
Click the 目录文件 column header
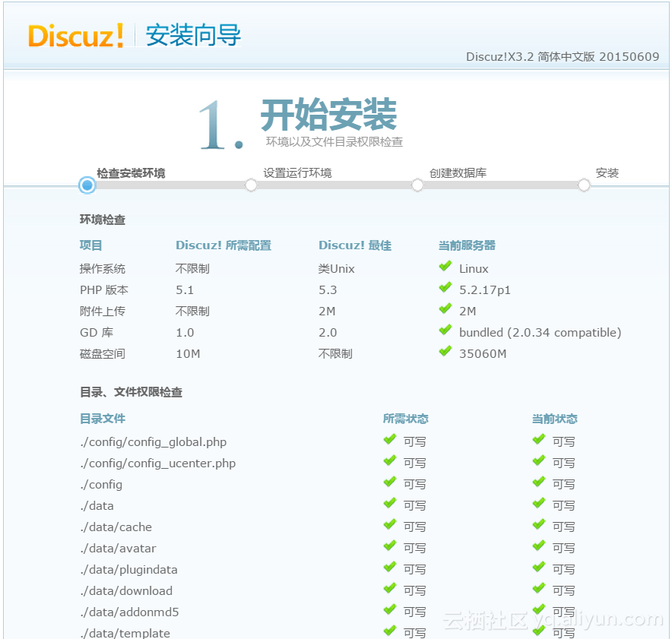pyautogui.click(x=103, y=419)
